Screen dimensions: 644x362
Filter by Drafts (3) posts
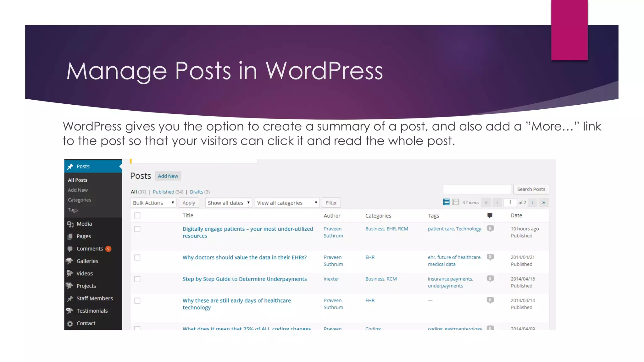point(200,192)
